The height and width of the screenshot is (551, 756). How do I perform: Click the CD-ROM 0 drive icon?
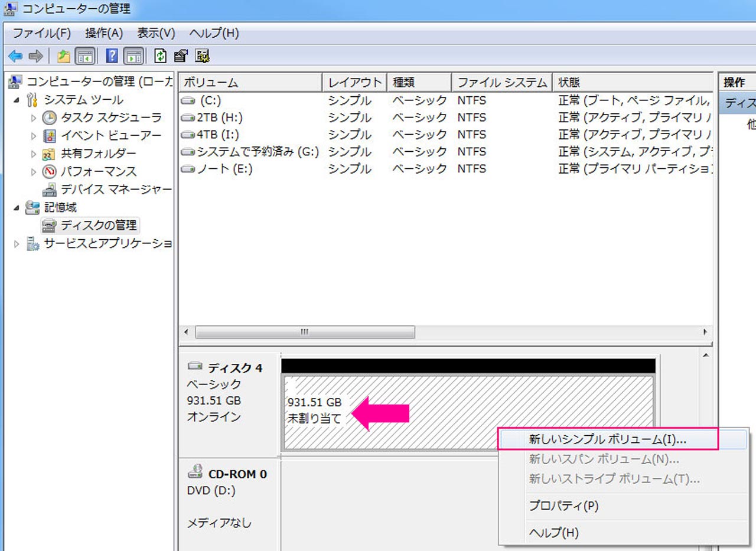pyautogui.click(x=195, y=471)
